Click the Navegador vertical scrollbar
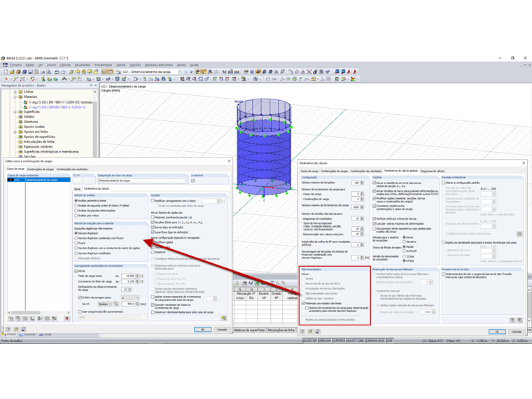This screenshot has height=399, width=532. tap(94, 122)
